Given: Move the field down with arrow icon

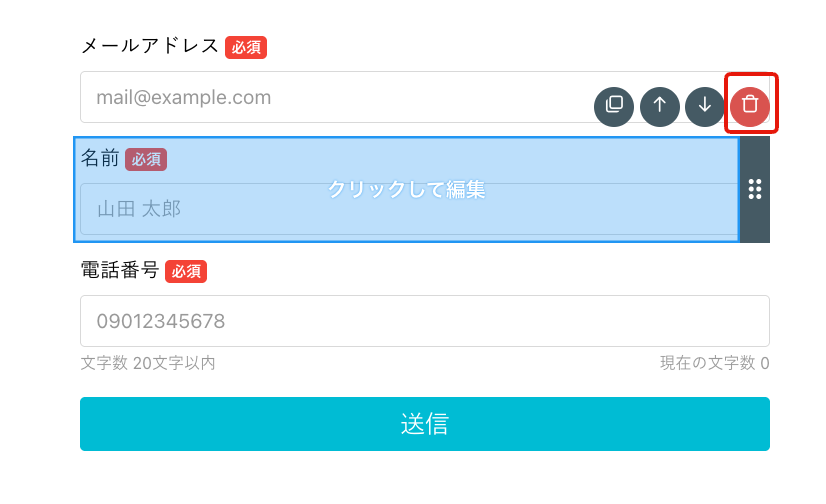Looking at the screenshot, I should tap(705, 106).
